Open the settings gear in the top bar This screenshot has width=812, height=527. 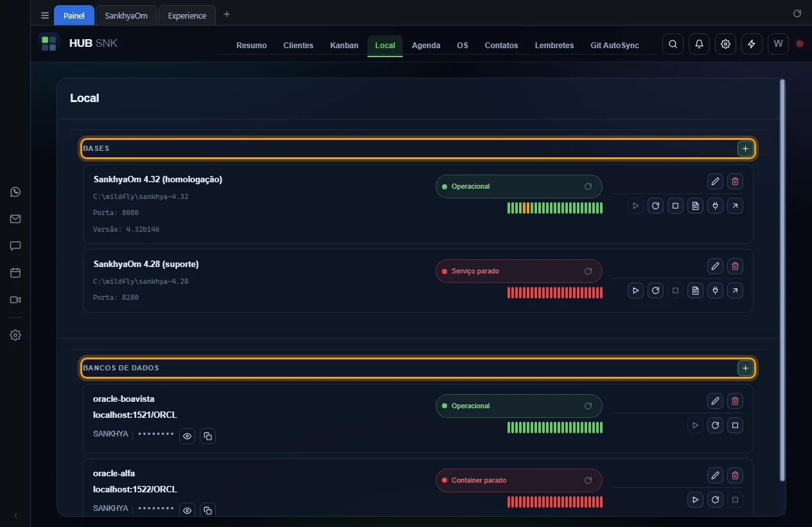[x=725, y=44]
